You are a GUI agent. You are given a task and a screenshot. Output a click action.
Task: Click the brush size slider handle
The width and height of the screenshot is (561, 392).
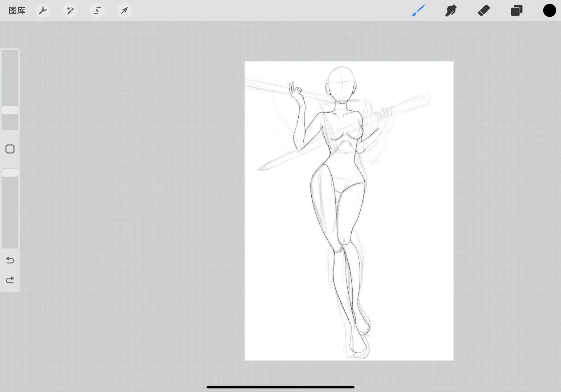(x=10, y=110)
